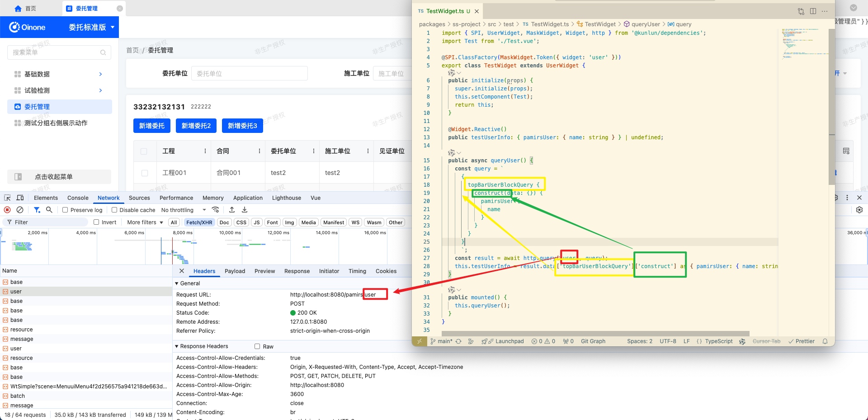Open the Git Graph status bar item

593,341
